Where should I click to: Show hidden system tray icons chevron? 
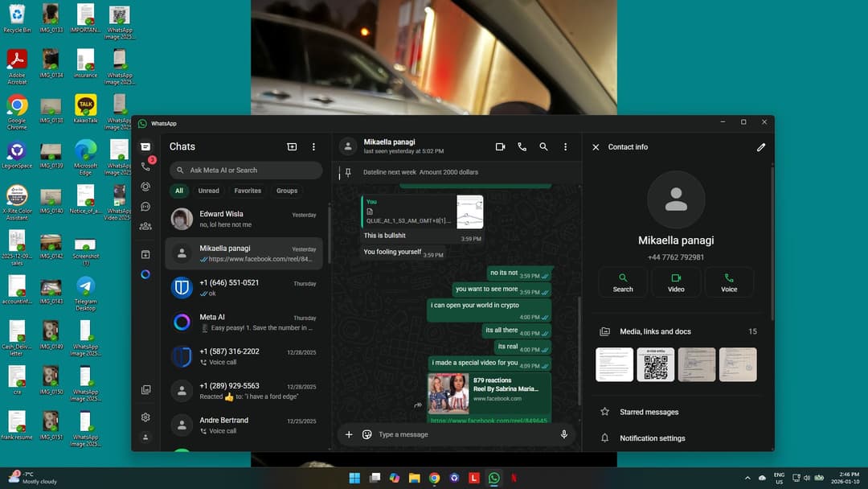coord(747,478)
